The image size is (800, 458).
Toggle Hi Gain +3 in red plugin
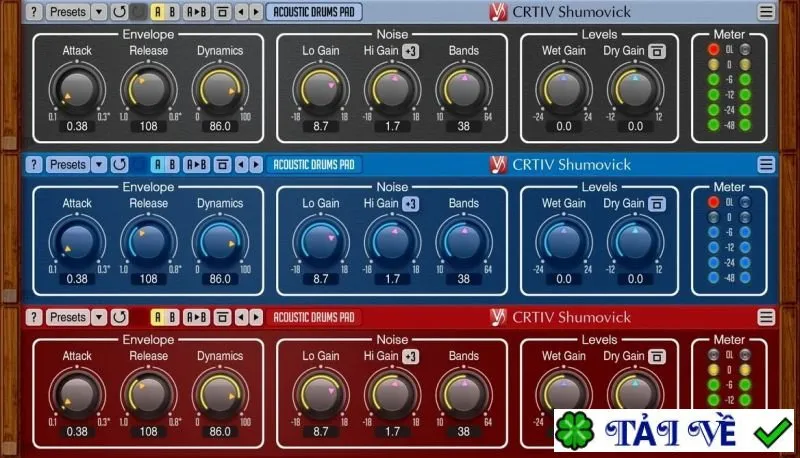(411, 357)
